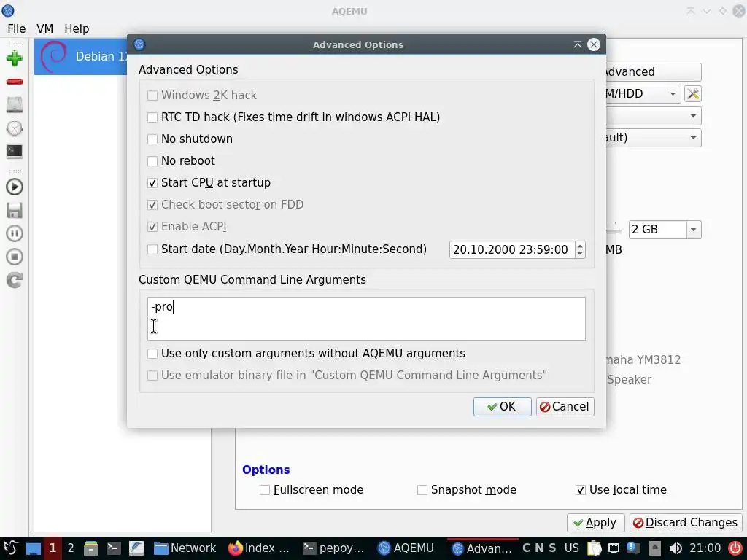Switch to AQEMU taskbar entry

pos(406,548)
